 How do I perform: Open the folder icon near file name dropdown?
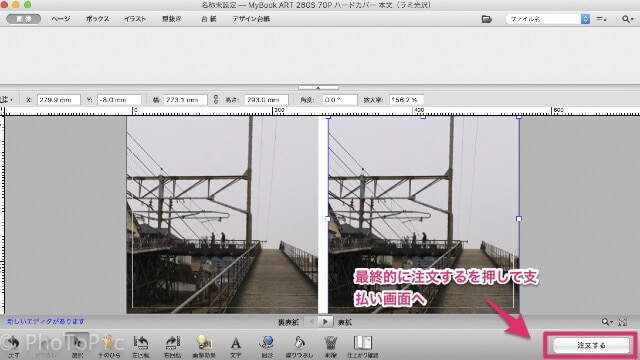pos(486,19)
